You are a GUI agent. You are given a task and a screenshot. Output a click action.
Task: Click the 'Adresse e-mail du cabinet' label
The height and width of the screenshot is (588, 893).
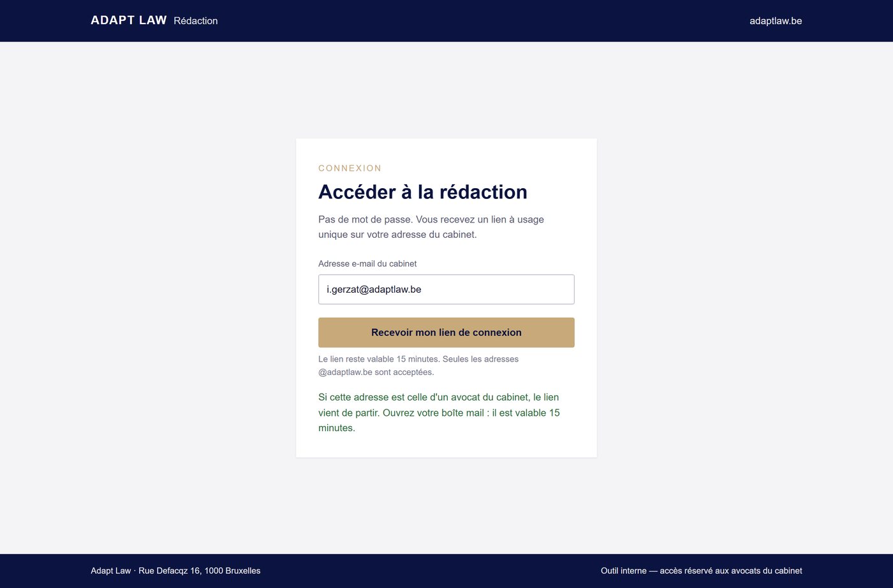[367, 263]
